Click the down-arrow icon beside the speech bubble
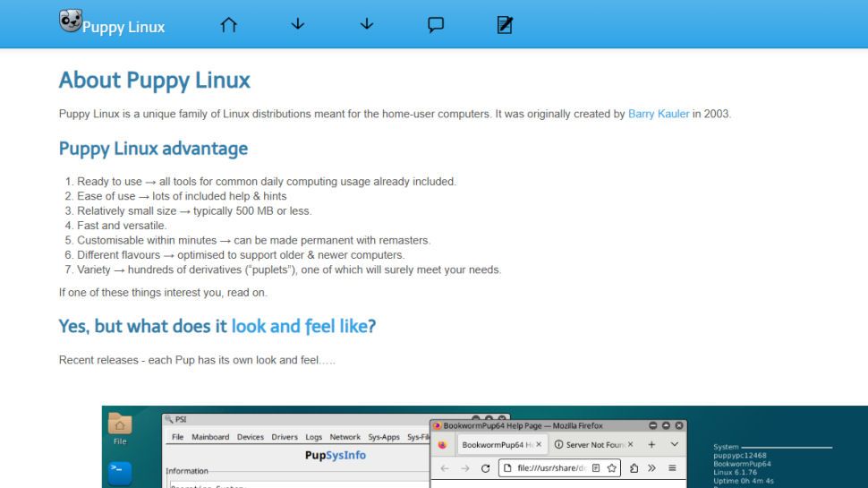The height and width of the screenshot is (488, 868). pyautogui.click(x=367, y=25)
